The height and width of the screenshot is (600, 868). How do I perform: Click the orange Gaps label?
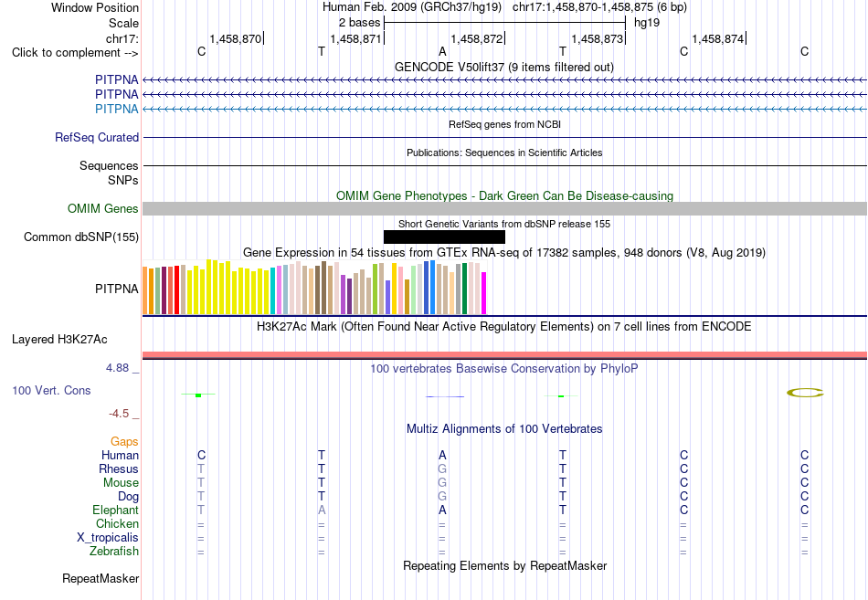click(124, 441)
